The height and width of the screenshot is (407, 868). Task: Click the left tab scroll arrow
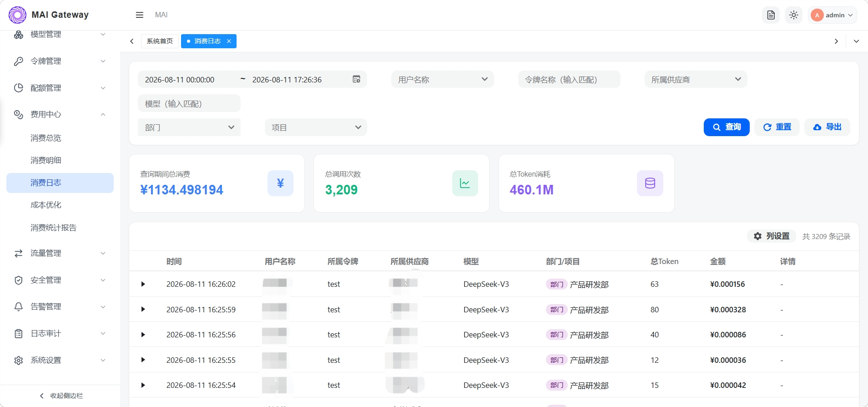[x=132, y=41]
